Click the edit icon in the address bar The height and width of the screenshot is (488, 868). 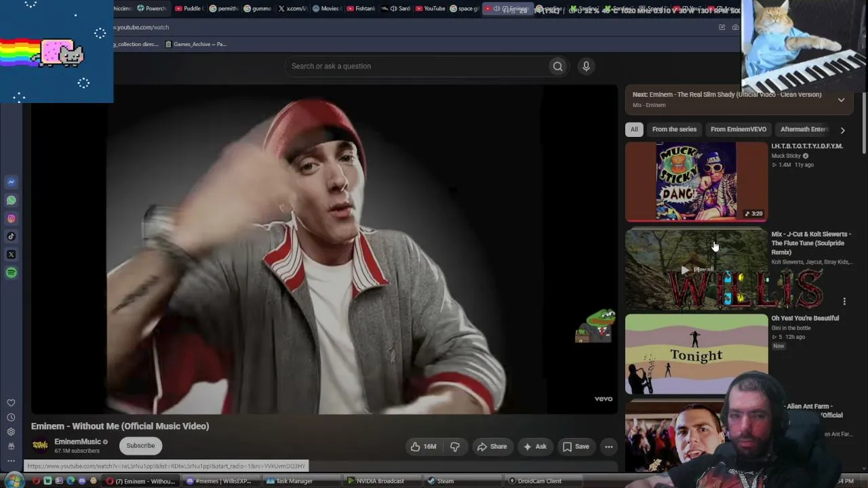tap(722, 27)
